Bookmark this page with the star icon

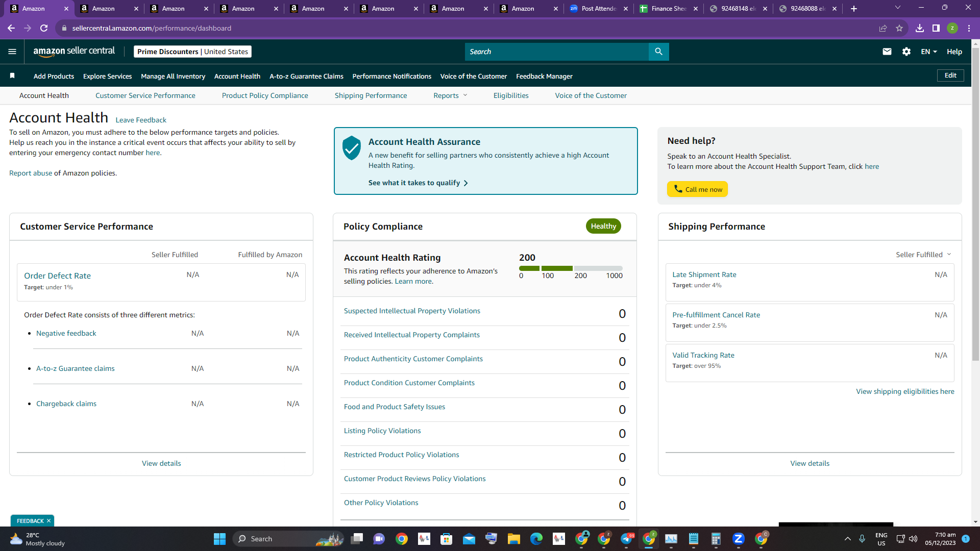pyautogui.click(x=899, y=28)
